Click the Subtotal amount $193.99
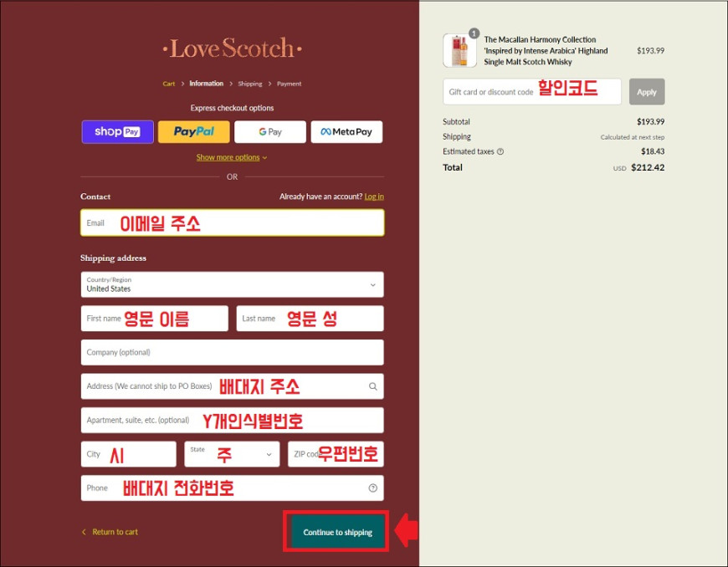728x567 pixels. pos(650,121)
